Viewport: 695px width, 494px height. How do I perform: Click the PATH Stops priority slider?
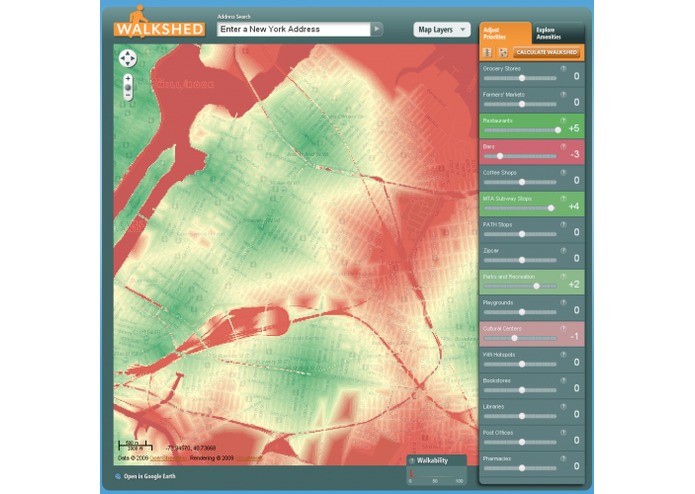coord(520,234)
